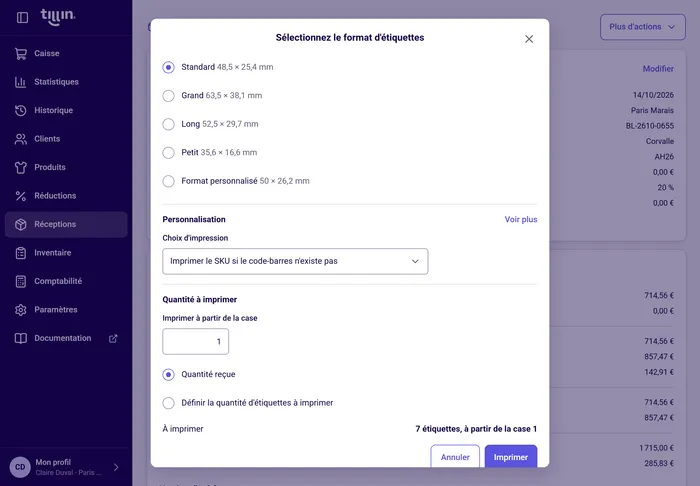The width and height of the screenshot is (700, 486).
Task: Click the Clients people icon
Action: tap(21, 139)
